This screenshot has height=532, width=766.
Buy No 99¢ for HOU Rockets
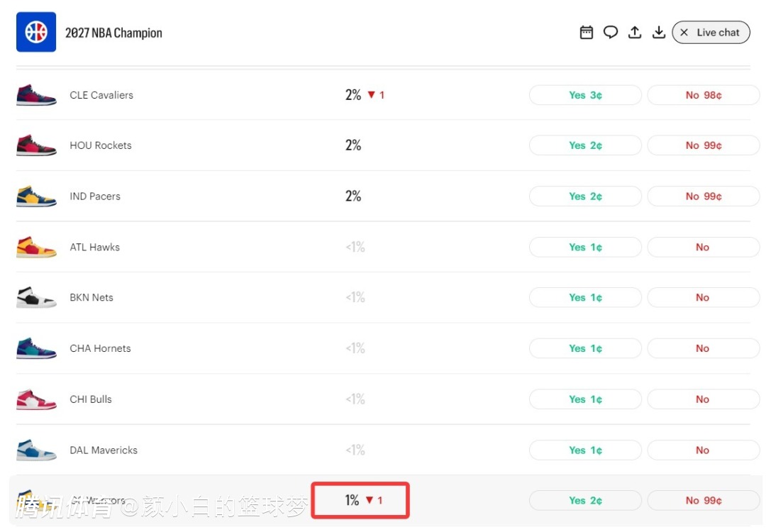click(704, 145)
